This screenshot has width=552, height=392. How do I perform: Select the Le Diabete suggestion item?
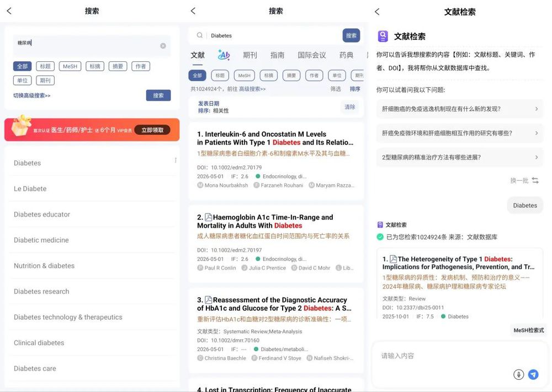tap(29, 188)
